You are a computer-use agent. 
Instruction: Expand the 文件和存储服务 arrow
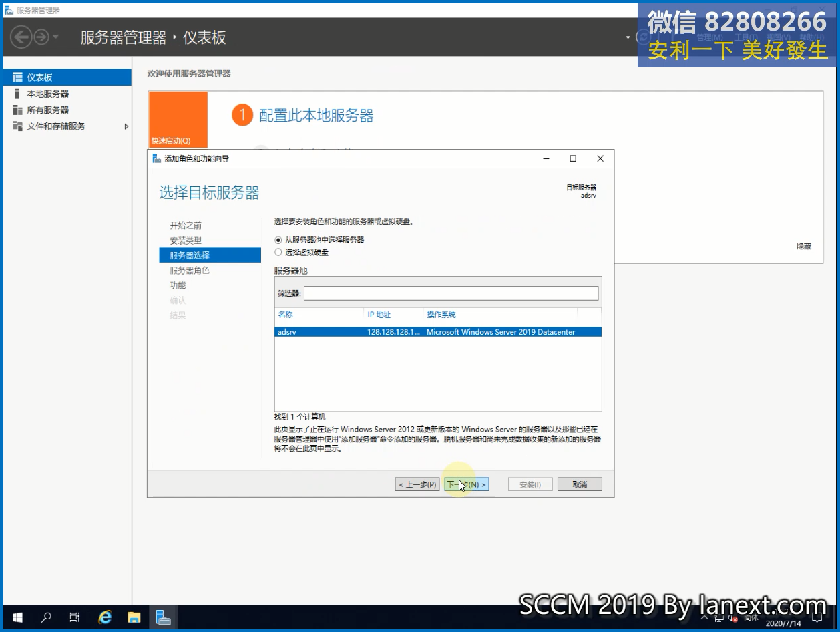[126, 126]
